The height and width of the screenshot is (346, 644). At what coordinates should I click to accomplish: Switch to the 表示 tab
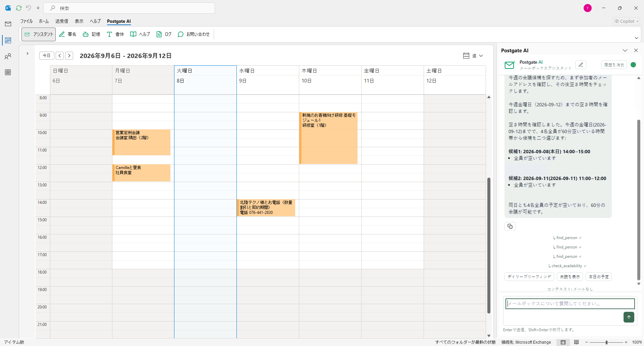pos(79,21)
